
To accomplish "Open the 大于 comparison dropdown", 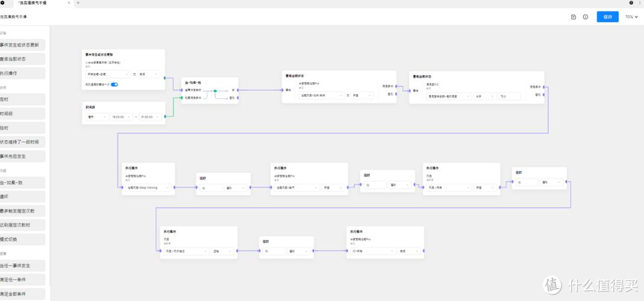I will pyautogui.click(x=485, y=96).
